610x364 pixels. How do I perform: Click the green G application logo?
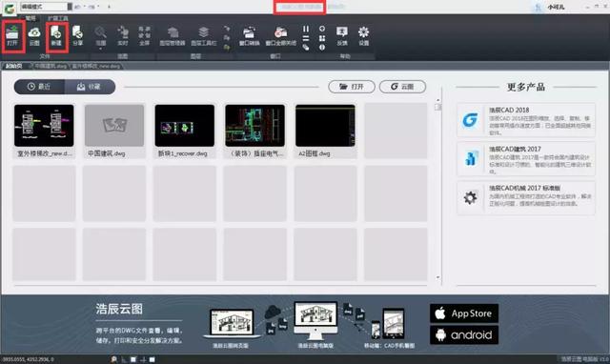pyautogui.click(x=10, y=9)
